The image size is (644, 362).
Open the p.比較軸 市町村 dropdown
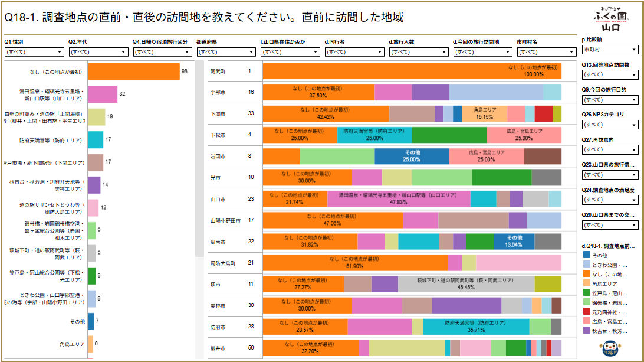tap(609, 50)
